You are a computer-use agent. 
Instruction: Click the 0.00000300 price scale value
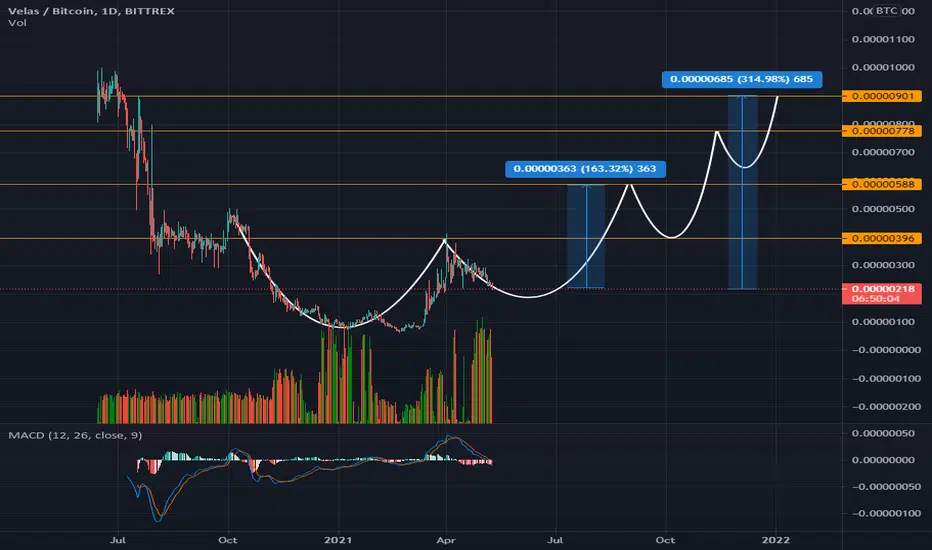click(883, 265)
